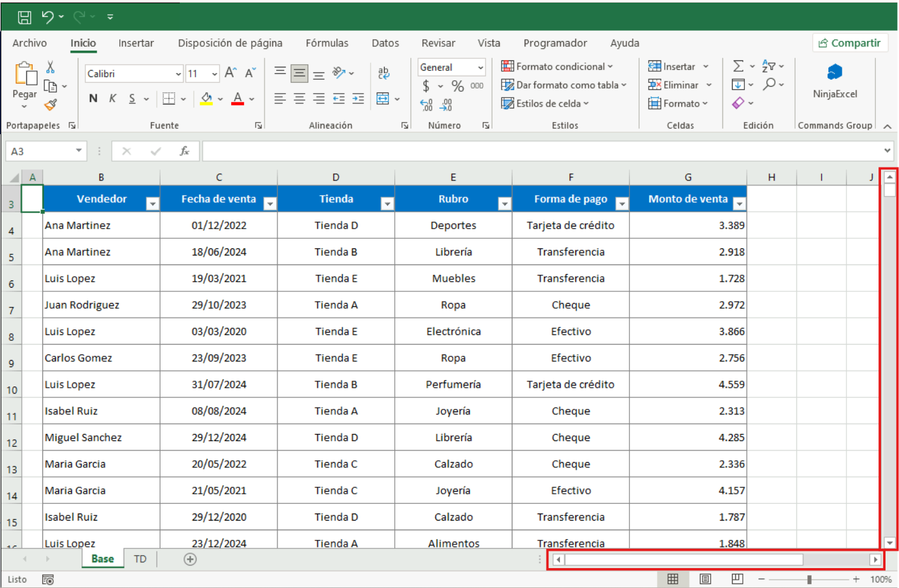Switch to Page Layout view in status bar
Viewport: 899px width, 588px height.
click(x=705, y=579)
